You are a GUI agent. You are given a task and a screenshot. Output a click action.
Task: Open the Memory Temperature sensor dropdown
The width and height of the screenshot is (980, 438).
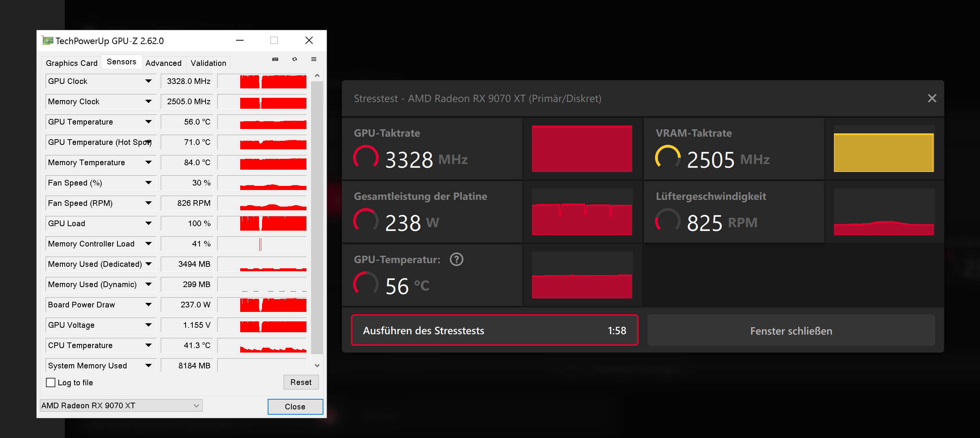click(x=149, y=162)
